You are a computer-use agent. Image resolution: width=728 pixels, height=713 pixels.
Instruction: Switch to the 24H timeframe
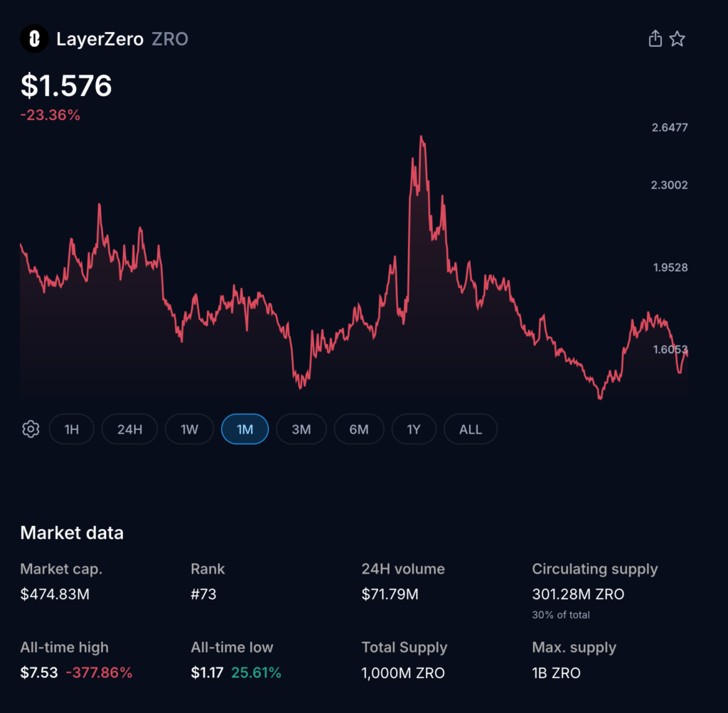(x=129, y=429)
